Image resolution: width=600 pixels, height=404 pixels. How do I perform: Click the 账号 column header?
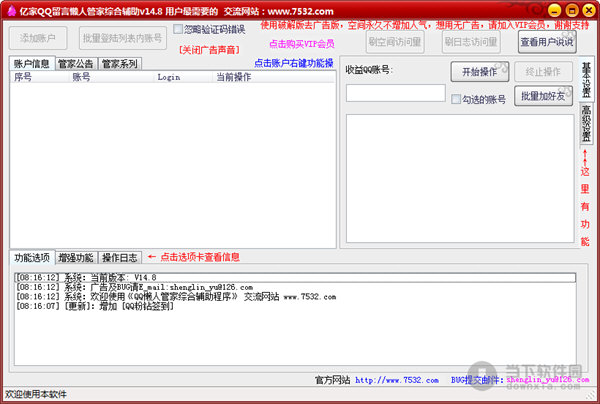click(112, 77)
